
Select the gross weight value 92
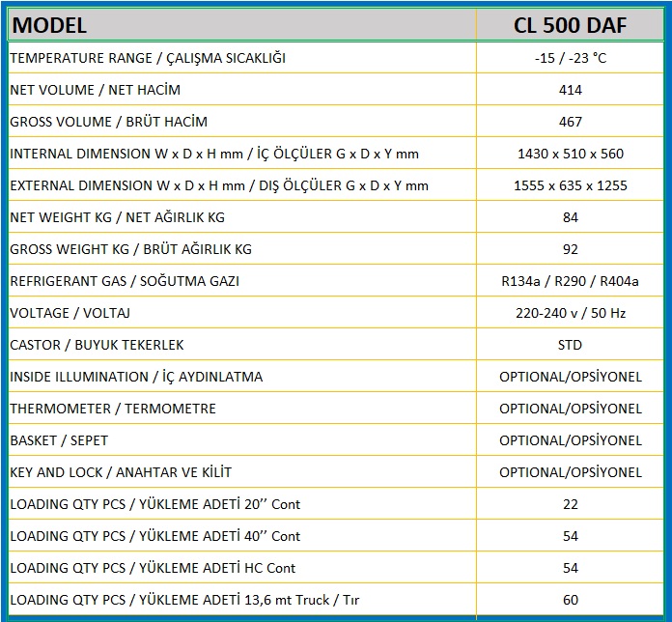coord(571,249)
